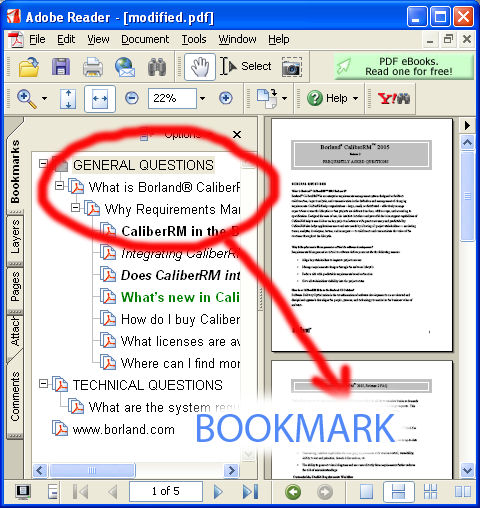The width and height of the screenshot is (480, 508).
Task: Open the zoom tool dropdown arrow
Action: point(44,98)
